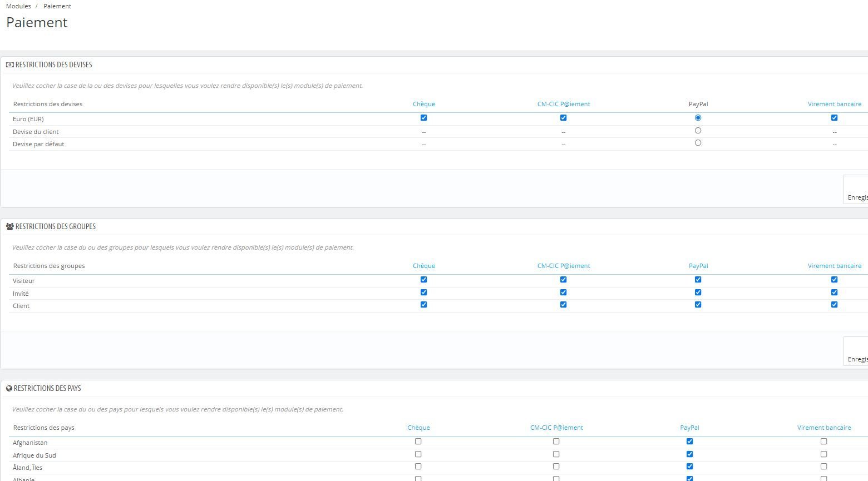The width and height of the screenshot is (868, 481).
Task: Open the Modules breadcrumb link
Action: [x=18, y=6]
